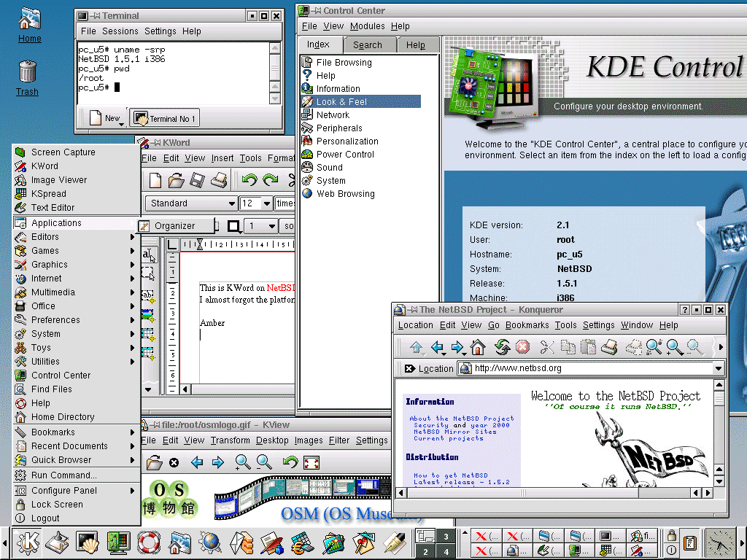Zoom in on the image in KView
The height and width of the screenshot is (560, 747).
click(x=242, y=462)
